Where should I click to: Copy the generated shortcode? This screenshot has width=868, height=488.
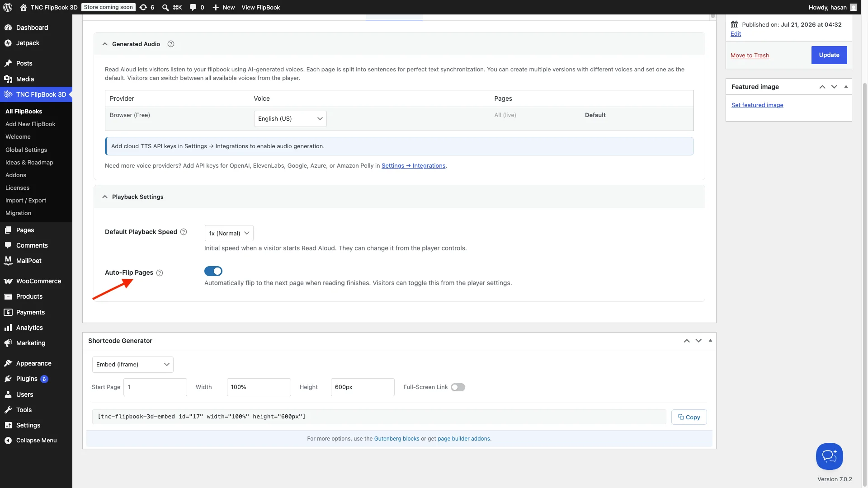pos(689,417)
